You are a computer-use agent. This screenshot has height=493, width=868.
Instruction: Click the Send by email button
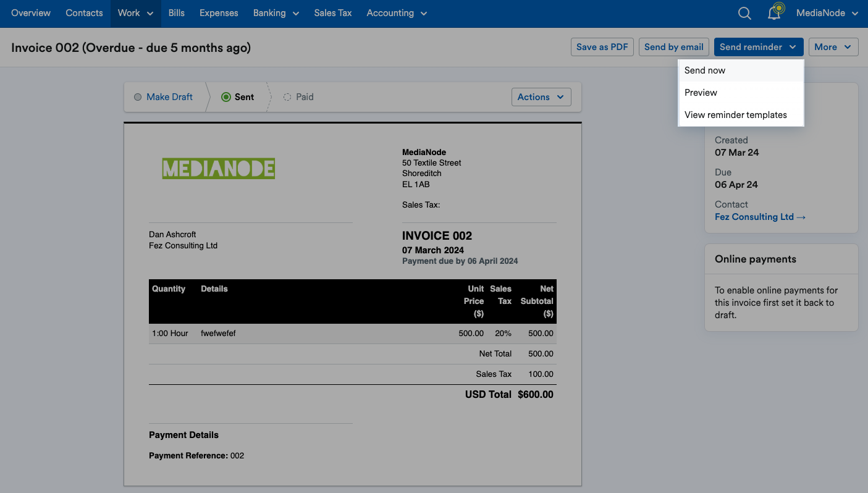coord(674,47)
